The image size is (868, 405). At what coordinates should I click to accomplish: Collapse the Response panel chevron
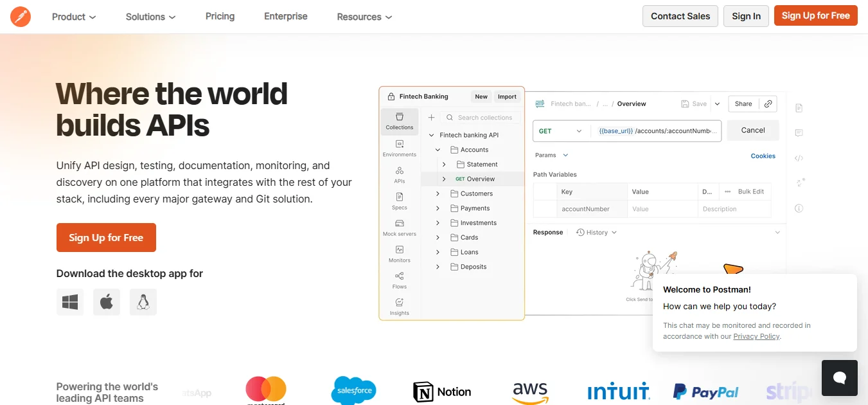tap(777, 232)
